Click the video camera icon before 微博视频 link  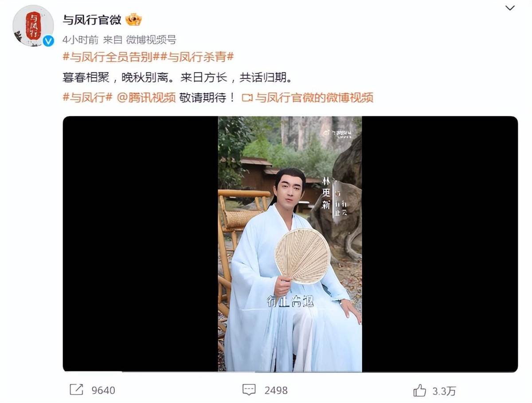[247, 98]
